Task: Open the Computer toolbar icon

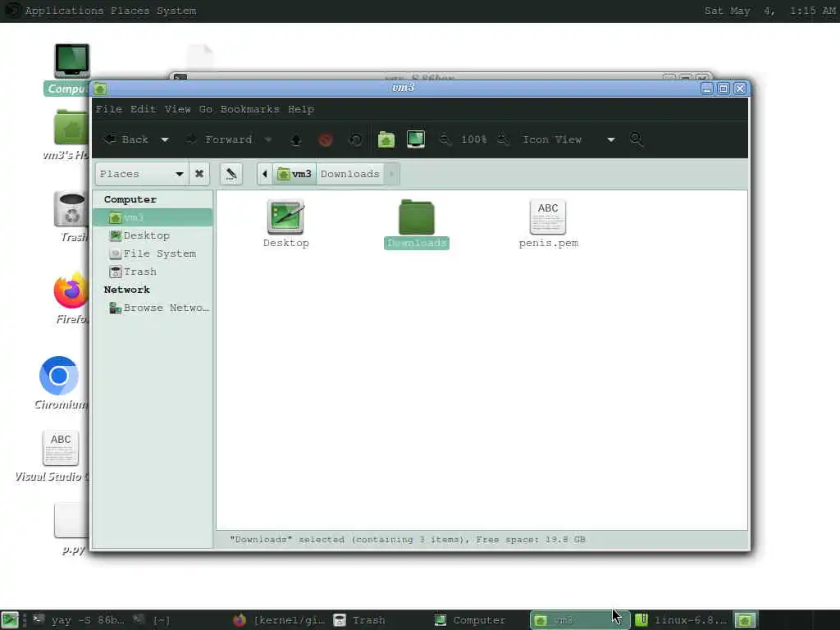Action: tap(416, 139)
